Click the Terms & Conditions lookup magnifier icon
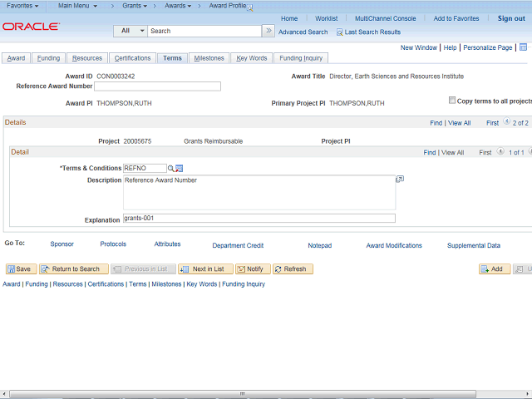 tap(170, 168)
